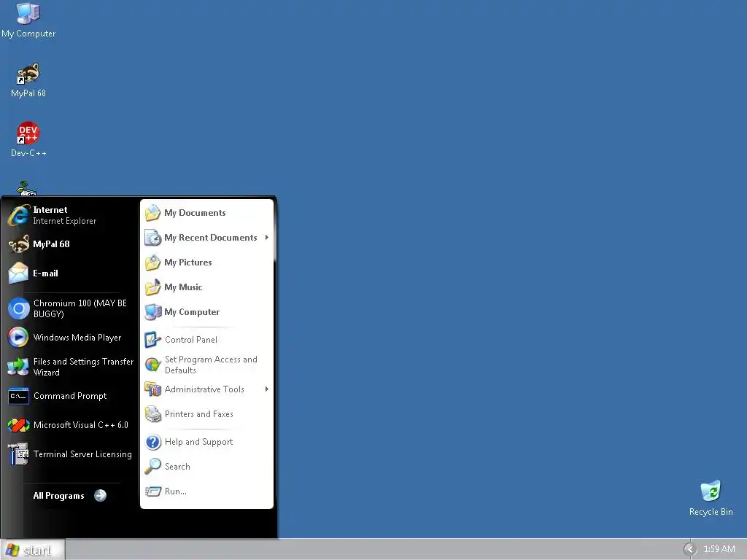Click "Administrative Tools" label text
Image resolution: width=747 pixels, height=560 pixels.
[x=204, y=389]
